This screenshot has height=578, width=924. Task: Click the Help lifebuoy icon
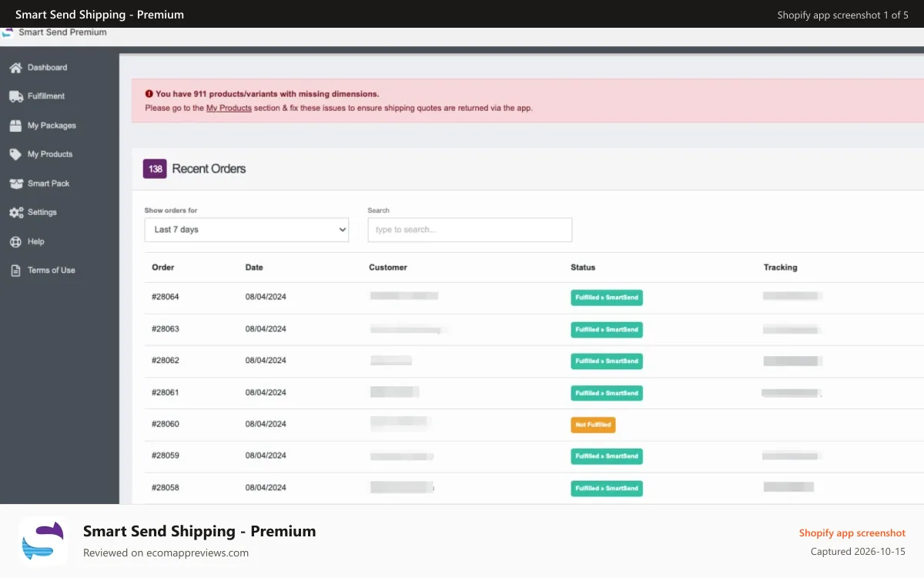(15, 241)
